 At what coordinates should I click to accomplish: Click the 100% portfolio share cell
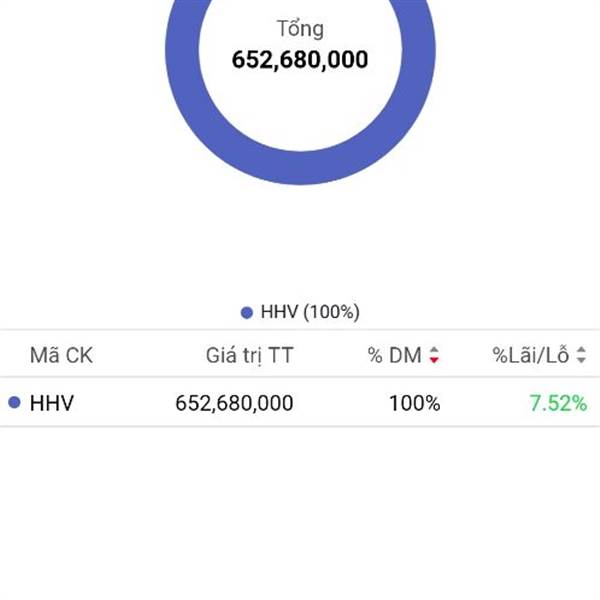(x=415, y=403)
